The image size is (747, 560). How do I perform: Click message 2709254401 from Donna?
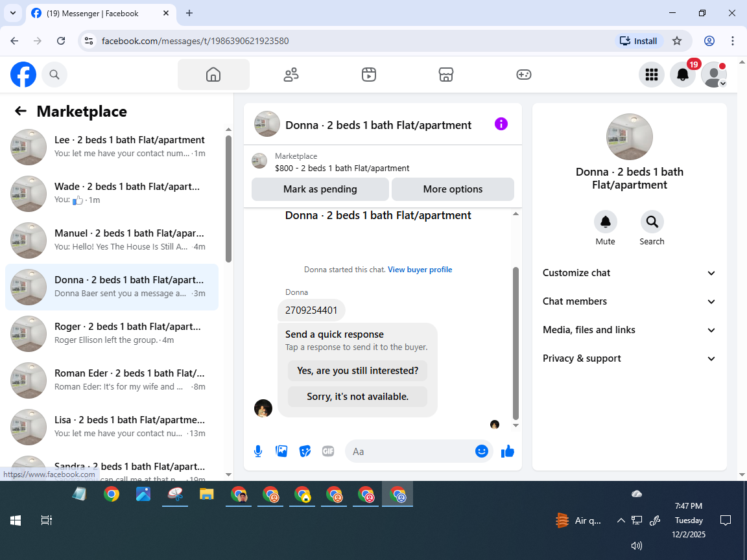pos(311,310)
